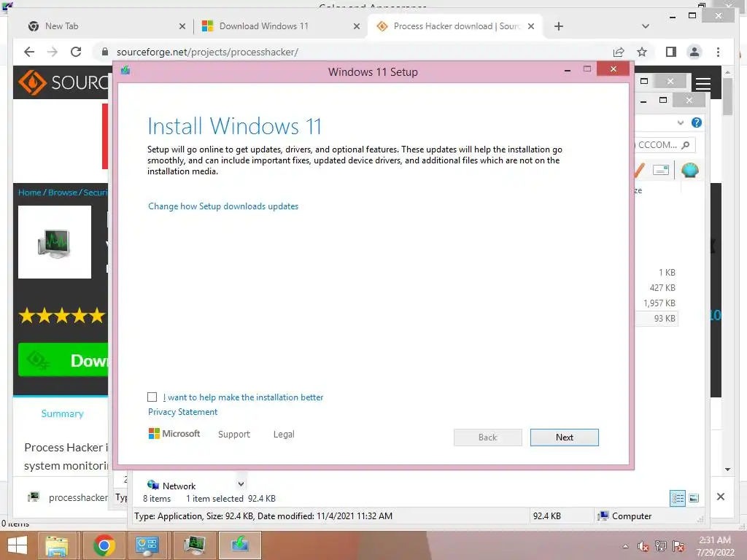747x560 pixels.
Task: Close the Download Windows 11 tab
Action: (356, 26)
